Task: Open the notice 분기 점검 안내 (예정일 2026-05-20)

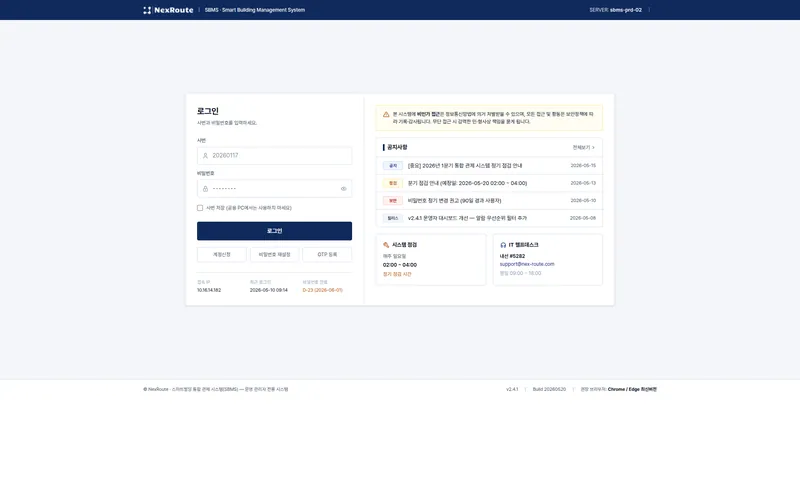Action: point(489,183)
